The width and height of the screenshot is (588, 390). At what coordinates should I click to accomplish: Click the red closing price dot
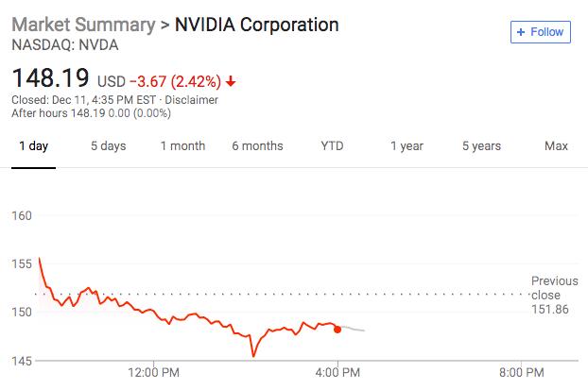pyautogui.click(x=337, y=329)
